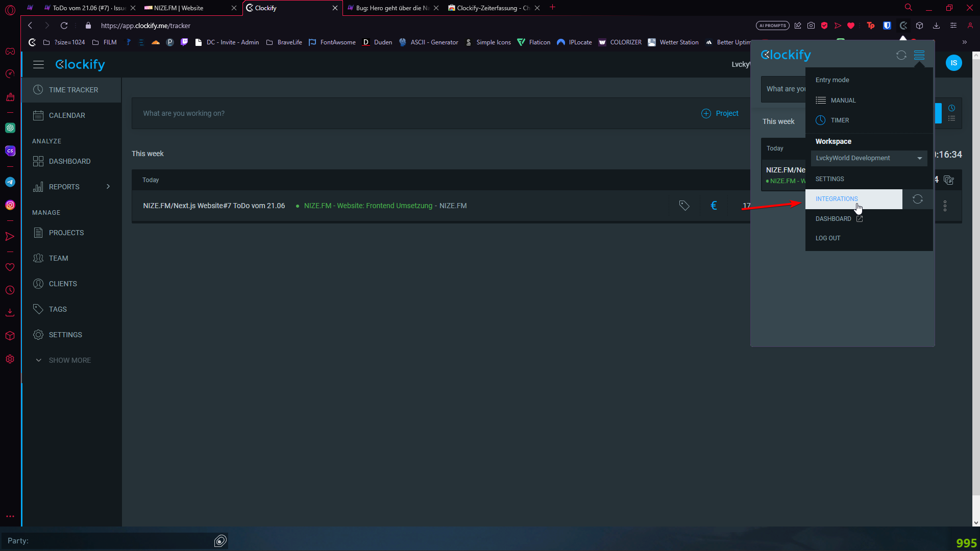This screenshot has height=551, width=980.
Task: Open the three-dot menu on time entry
Action: pyautogui.click(x=945, y=206)
